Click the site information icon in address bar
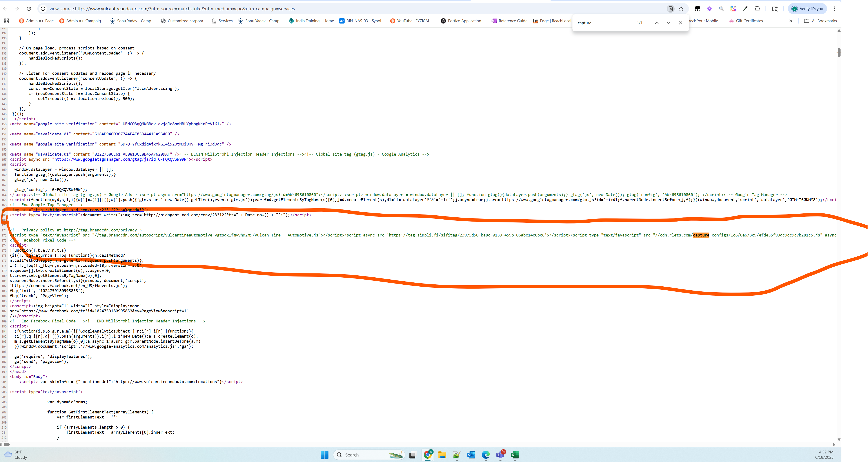This screenshot has height=462, width=868. point(43,9)
